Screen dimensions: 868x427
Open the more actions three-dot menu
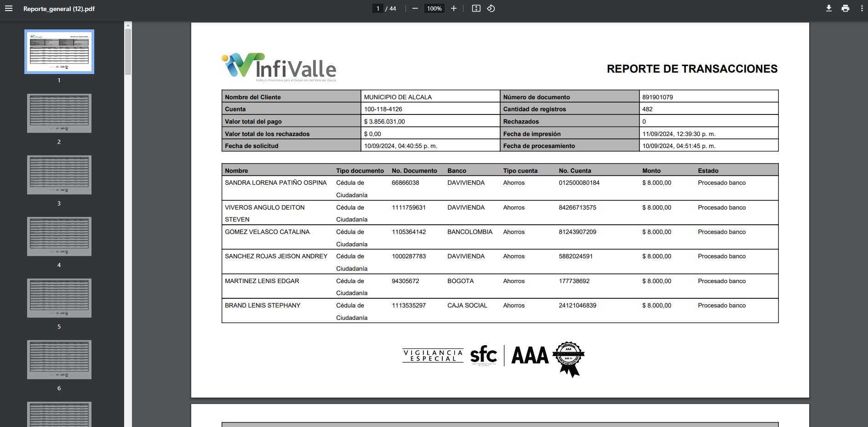tap(862, 8)
